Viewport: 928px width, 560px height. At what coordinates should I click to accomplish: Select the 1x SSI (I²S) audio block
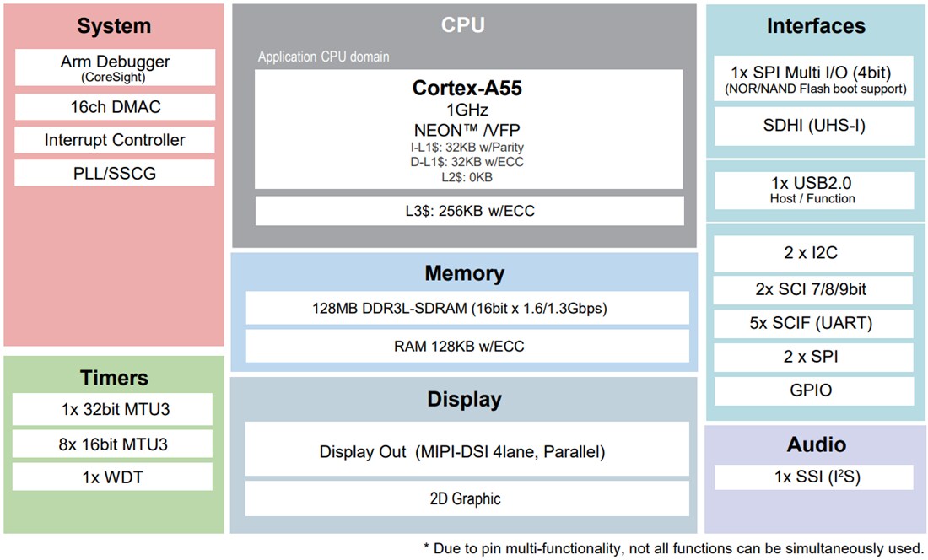click(814, 477)
